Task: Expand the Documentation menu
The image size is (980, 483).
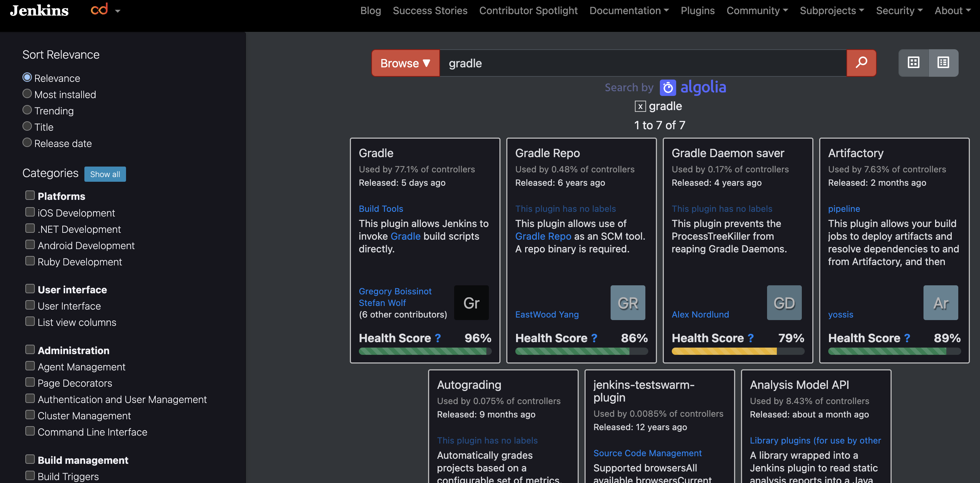Action: click(628, 10)
